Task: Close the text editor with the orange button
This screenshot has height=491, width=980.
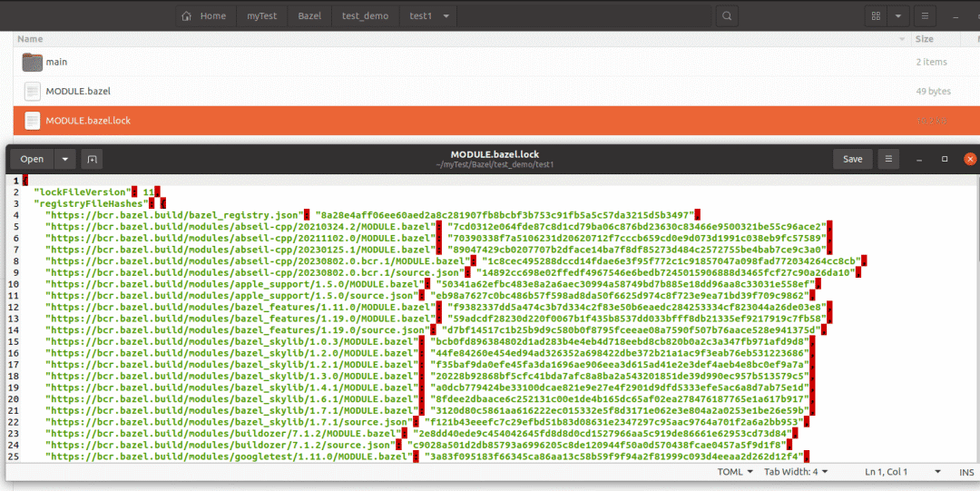Action: pos(970,159)
